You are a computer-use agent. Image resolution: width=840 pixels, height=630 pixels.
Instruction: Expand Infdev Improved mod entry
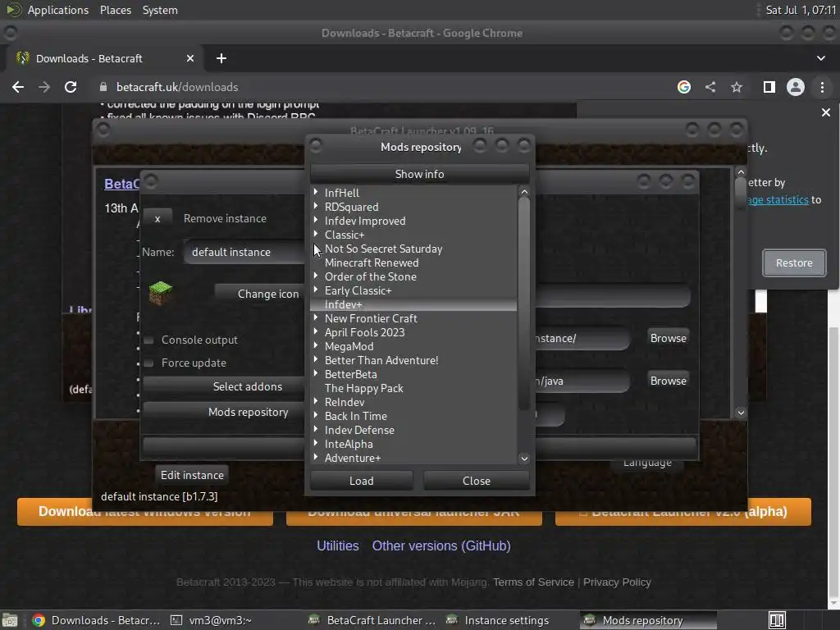click(x=316, y=220)
